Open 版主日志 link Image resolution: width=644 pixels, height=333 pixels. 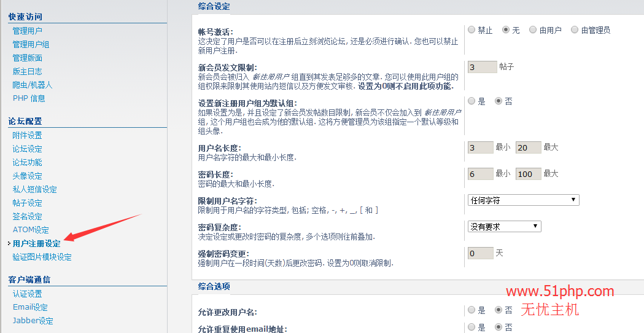[x=27, y=71]
